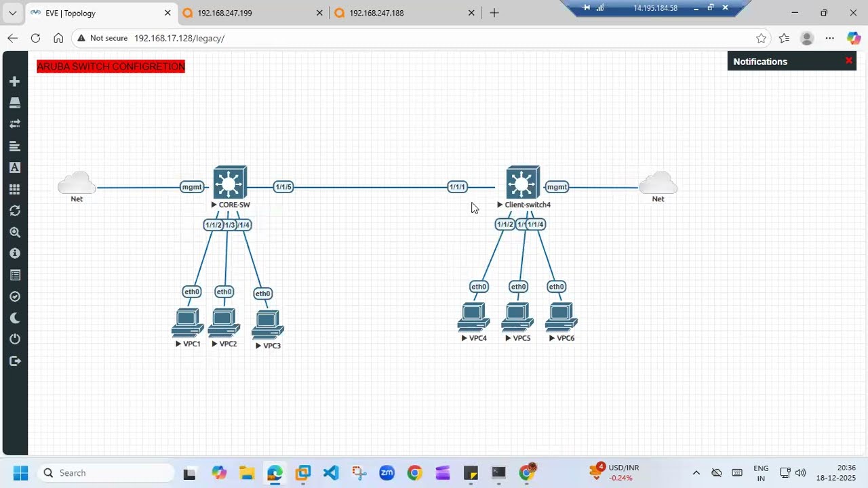The width and height of the screenshot is (868, 488).
Task: Show hidden system tray icons
Action: click(696, 472)
